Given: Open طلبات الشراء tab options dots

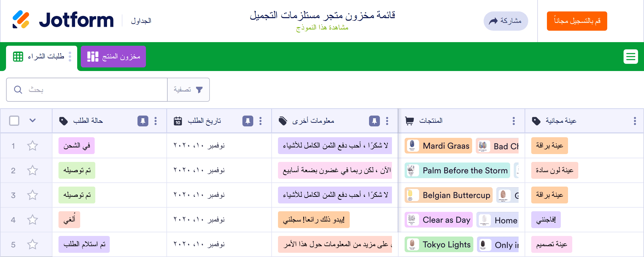Looking at the screenshot, I should point(70,57).
